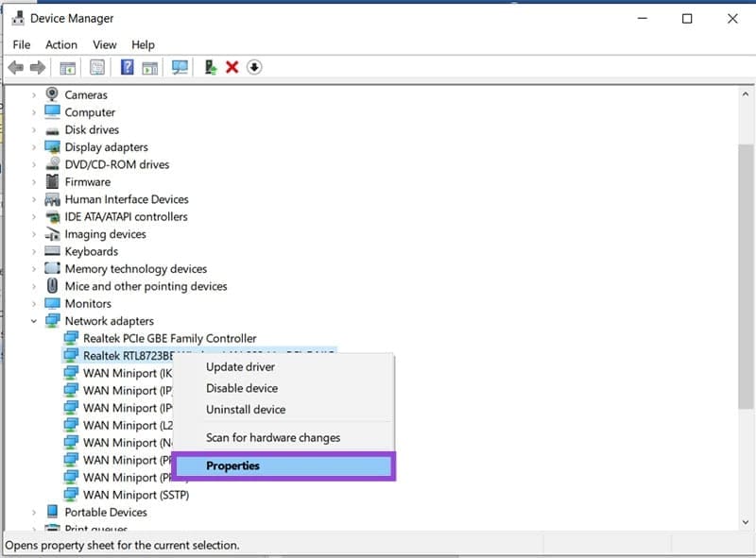
Task: Click the Show/Hide Console Tree icon
Action: (x=66, y=67)
